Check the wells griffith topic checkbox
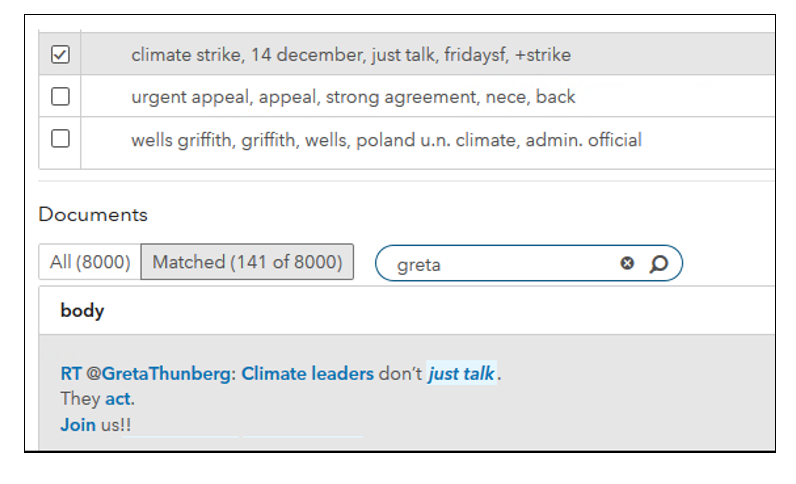The image size is (796, 484). (x=60, y=139)
